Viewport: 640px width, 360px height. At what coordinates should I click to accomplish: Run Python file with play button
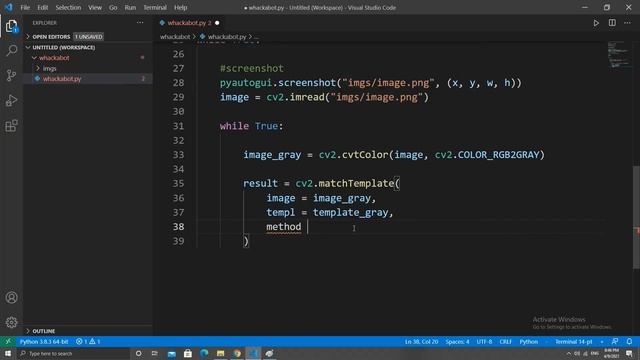click(596, 23)
